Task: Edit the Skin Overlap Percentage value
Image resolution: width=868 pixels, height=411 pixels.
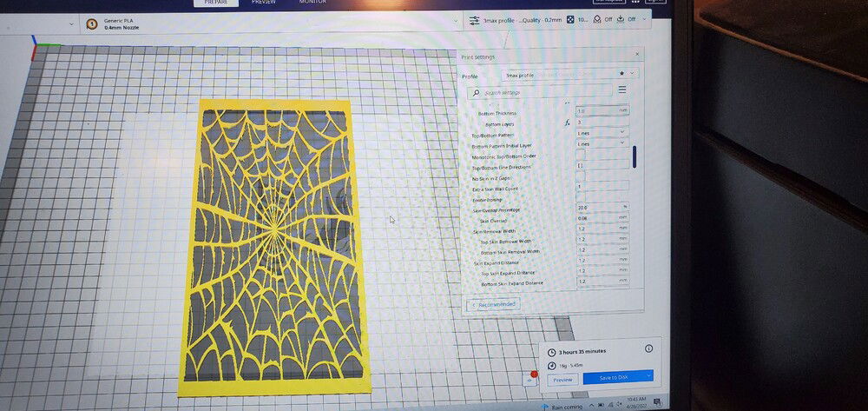Action: (x=602, y=207)
